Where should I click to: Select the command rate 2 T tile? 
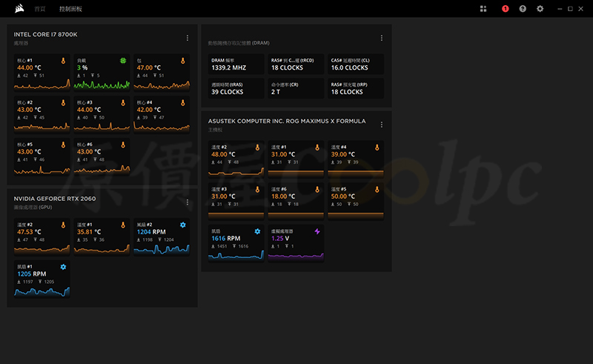click(296, 88)
